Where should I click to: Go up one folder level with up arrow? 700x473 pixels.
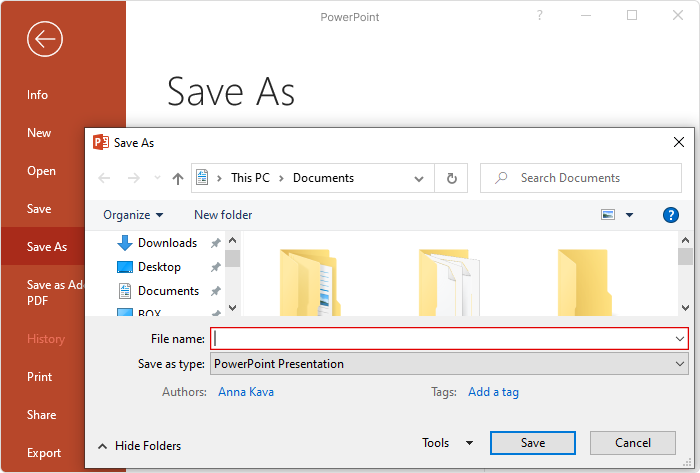(178, 178)
